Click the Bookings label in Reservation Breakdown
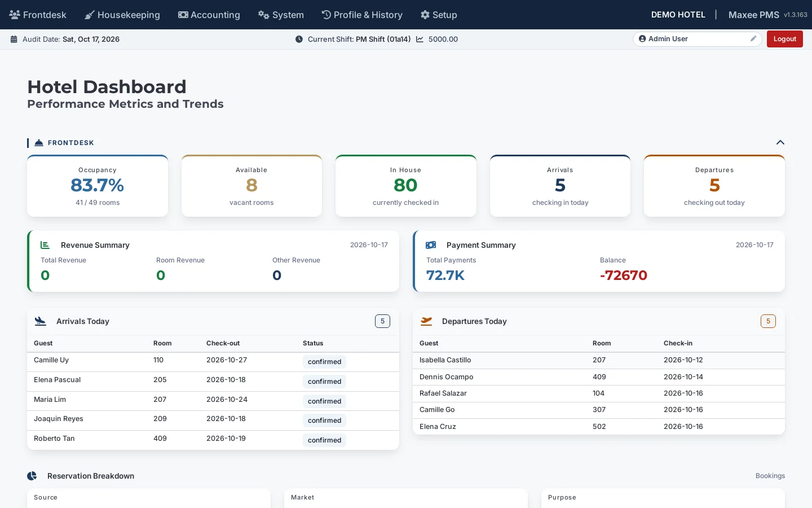The image size is (812, 508). (770, 476)
